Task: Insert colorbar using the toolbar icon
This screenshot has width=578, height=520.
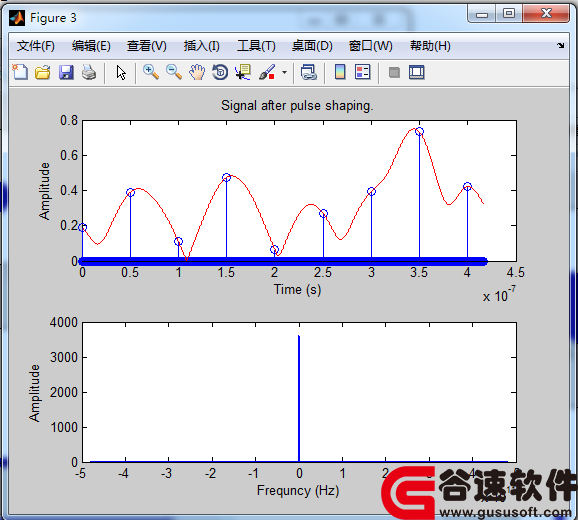Action: point(340,72)
